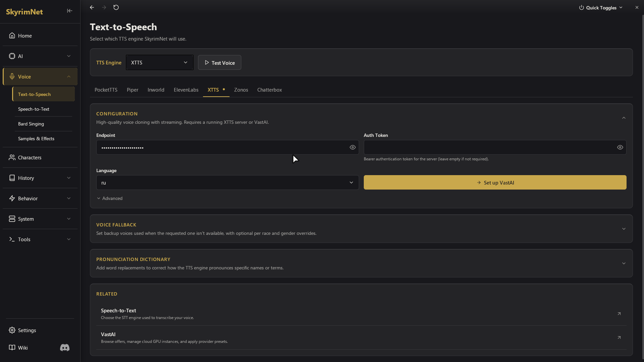Click the System server icon
Viewport: 644px width, 362px height.
12,219
